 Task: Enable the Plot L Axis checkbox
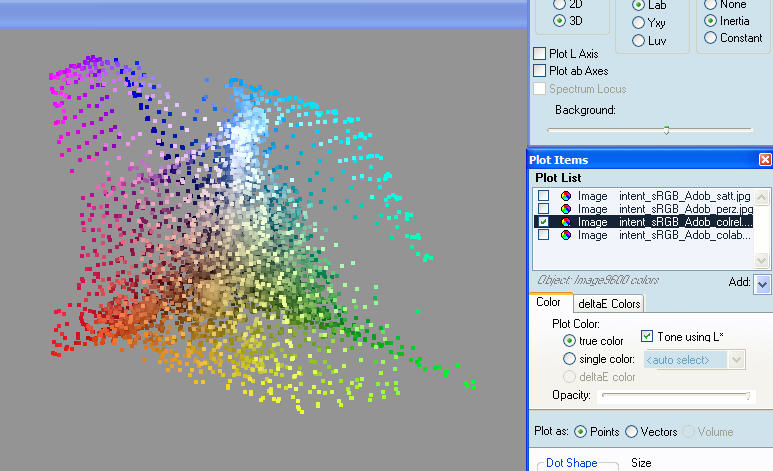pyautogui.click(x=540, y=53)
